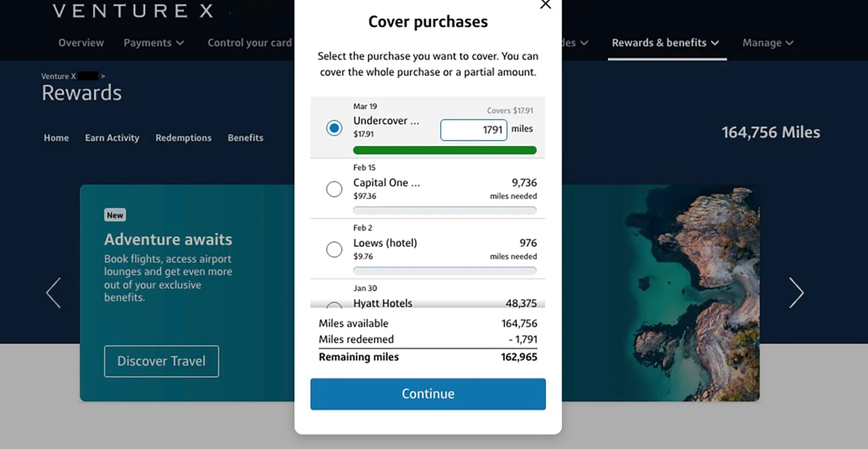This screenshot has height=449, width=868.
Task: Click the Venture X breadcrumb link
Action: click(x=58, y=76)
